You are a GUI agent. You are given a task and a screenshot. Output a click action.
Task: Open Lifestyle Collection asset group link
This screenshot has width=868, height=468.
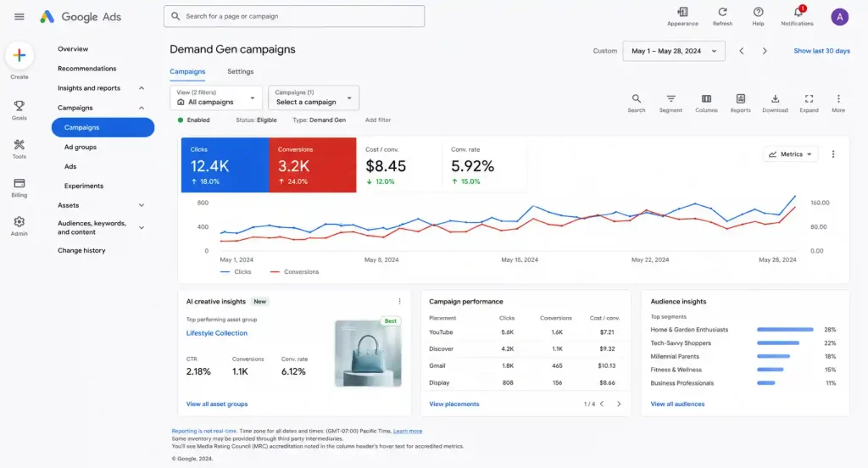click(x=216, y=333)
